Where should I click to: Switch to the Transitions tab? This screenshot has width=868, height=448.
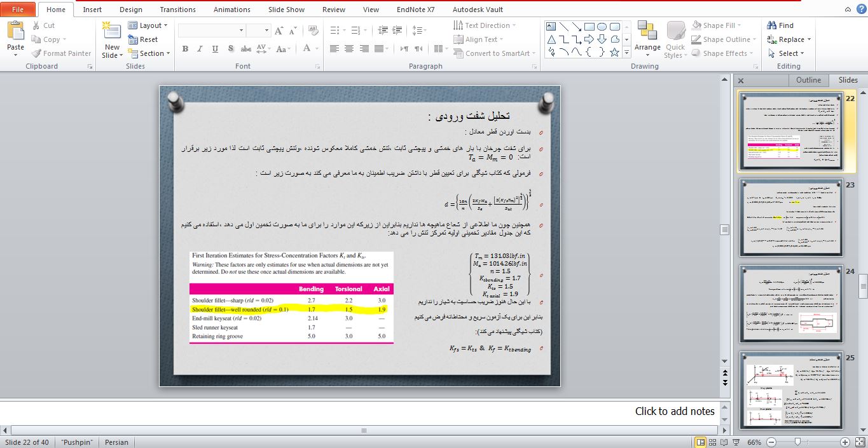point(178,10)
